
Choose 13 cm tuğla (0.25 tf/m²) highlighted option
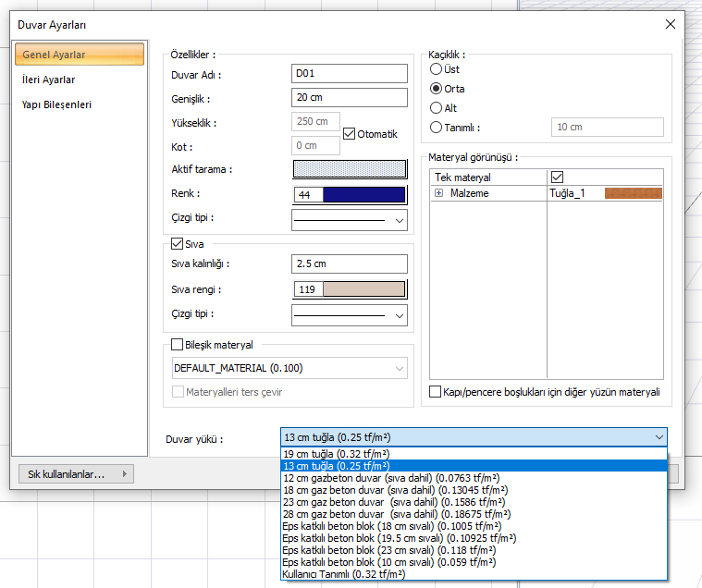[474, 466]
